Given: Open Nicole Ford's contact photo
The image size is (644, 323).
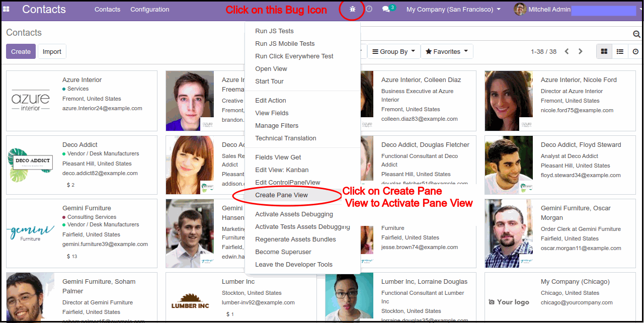Looking at the screenshot, I should [x=509, y=101].
